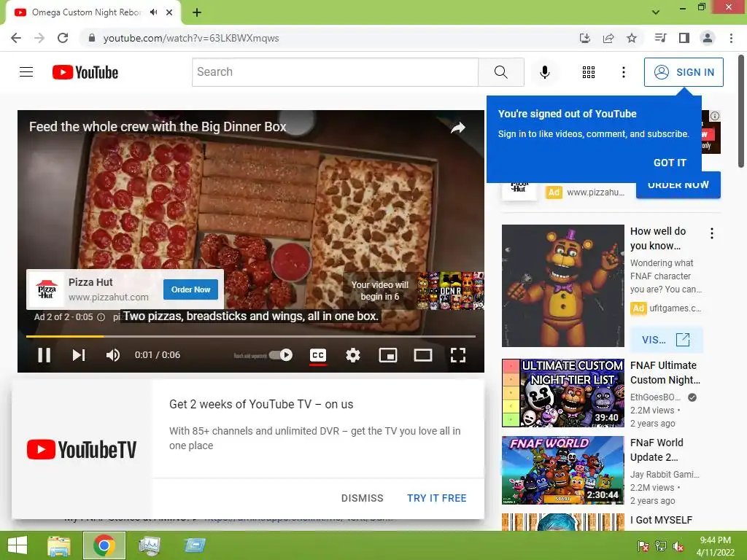Screen dimensions: 747x560
Task: Open the YouTube apps grid
Action: pyautogui.click(x=589, y=72)
